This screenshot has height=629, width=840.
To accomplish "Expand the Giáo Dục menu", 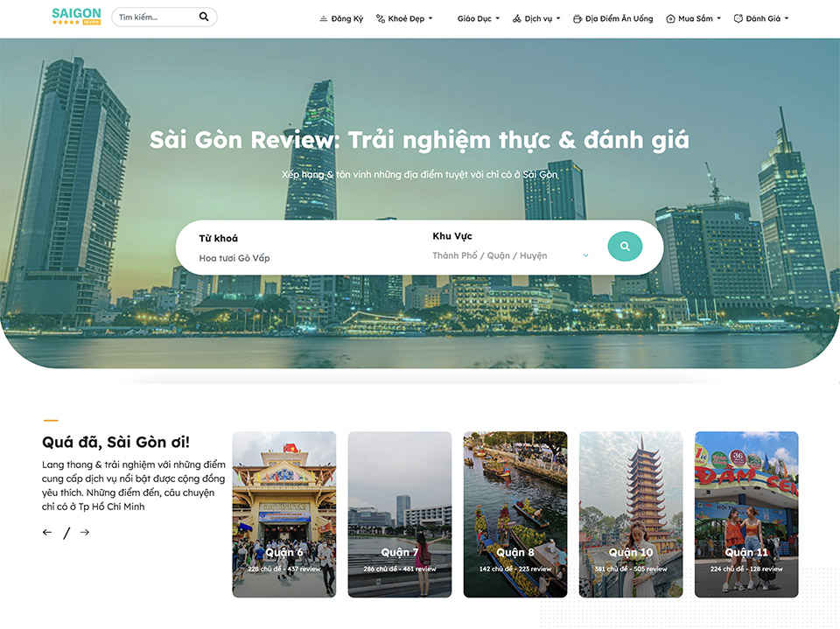I will pos(477,18).
